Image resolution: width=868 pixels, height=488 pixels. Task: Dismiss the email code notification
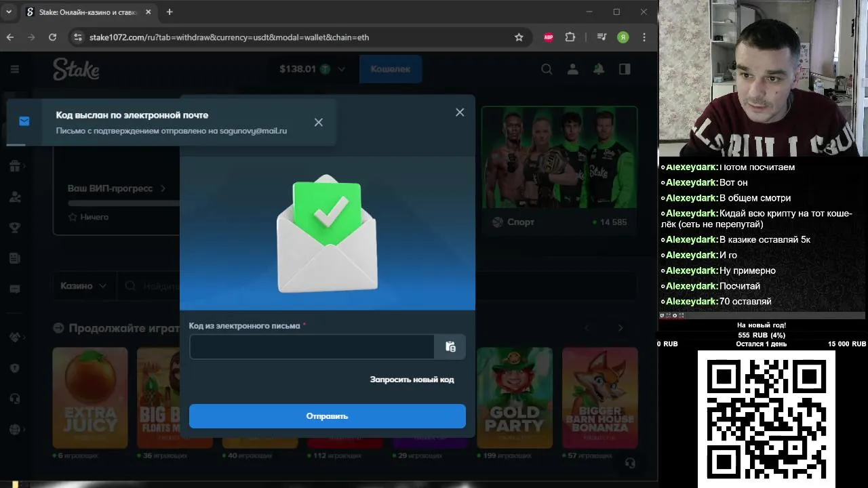point(319,122)
